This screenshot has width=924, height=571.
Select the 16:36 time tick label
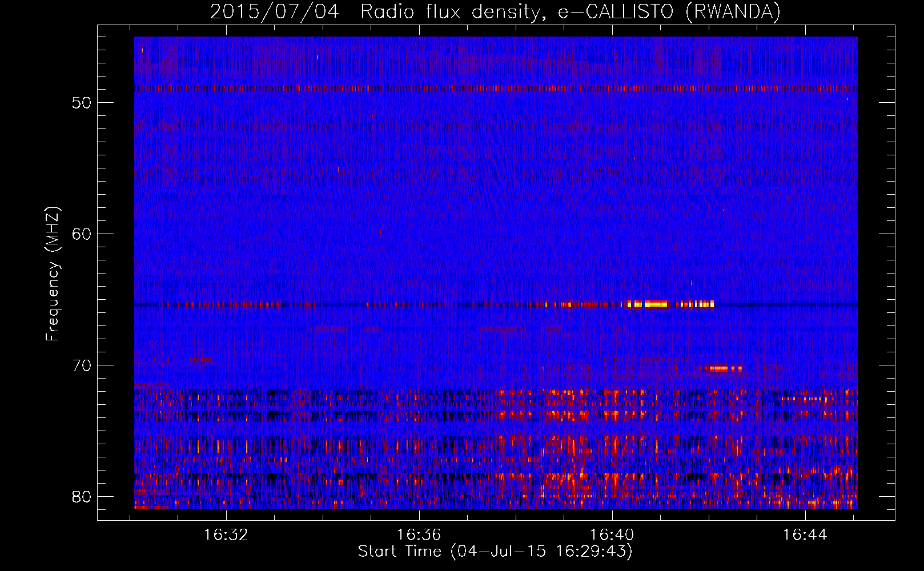[x=419, y=535]
